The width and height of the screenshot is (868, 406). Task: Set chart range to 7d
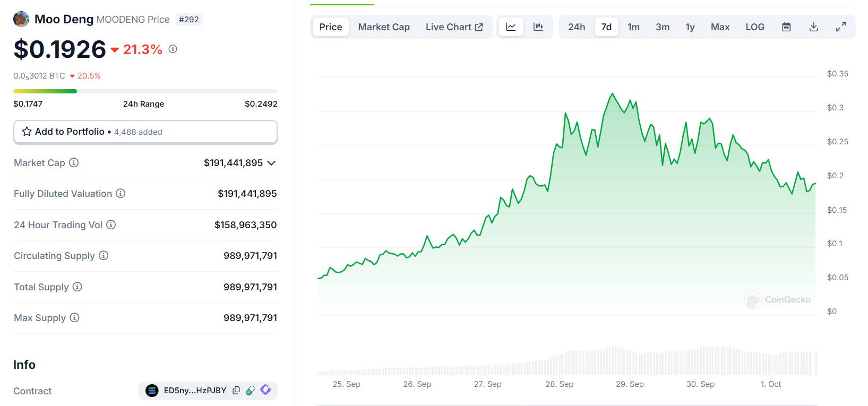(x=606, y=27)
